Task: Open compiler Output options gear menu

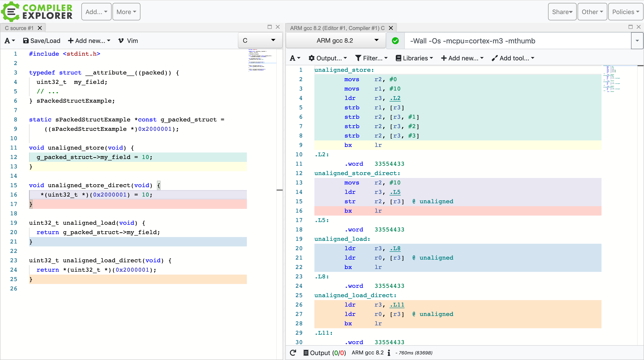Action: (328, 58)
